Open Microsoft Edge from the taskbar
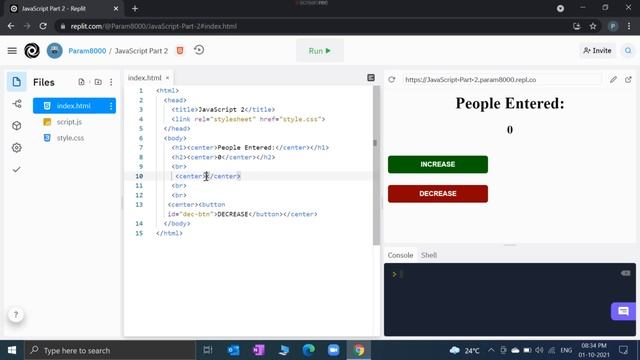Screen dimensions: 640x360 309,350
